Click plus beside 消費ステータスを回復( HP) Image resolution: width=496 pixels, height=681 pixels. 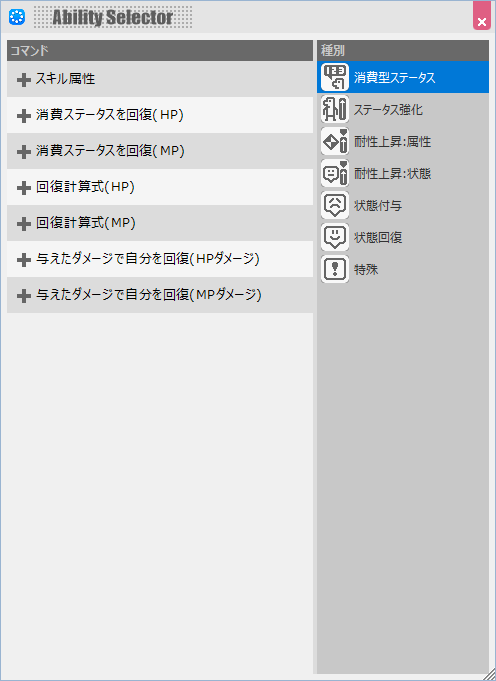(24, 116)
